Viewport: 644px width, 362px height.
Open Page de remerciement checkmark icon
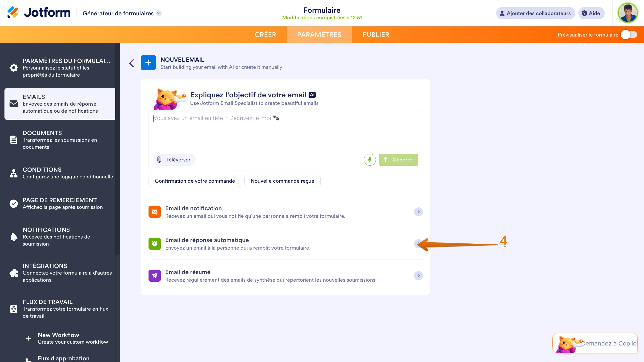point(13,204)
